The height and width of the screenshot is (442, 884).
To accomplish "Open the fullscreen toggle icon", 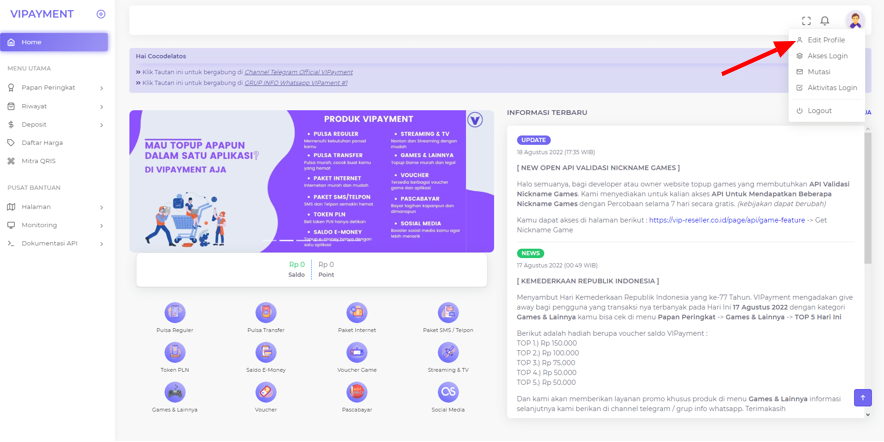I will coord(806,21).
